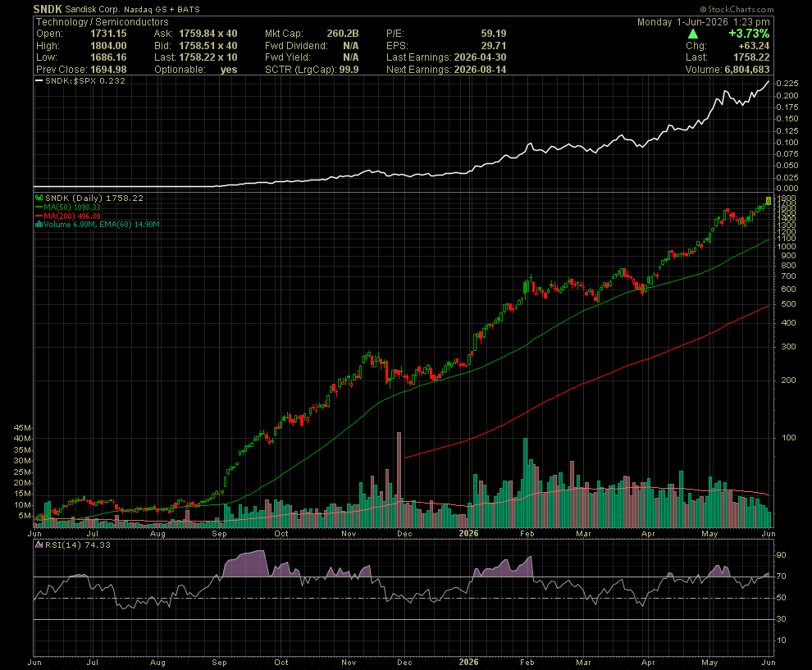Click the Nov label on bottom RSI time axis
The image size is (812, 670).
click(349, 663)
